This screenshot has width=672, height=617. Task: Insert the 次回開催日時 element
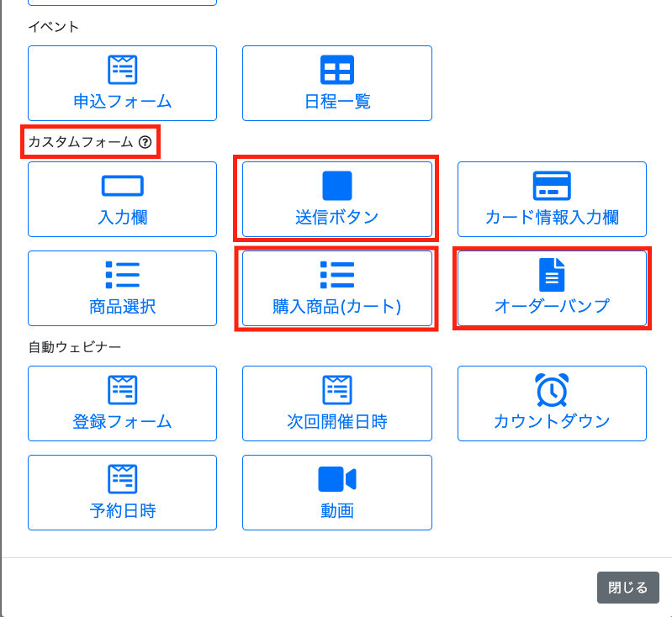coord(337,403)
